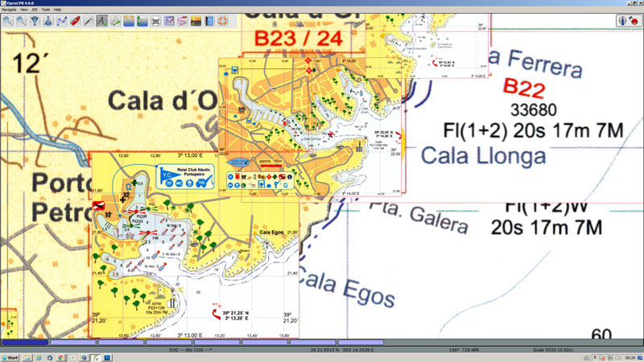The width and height of the screenshot is (644, 362).
Task: Click the Windows Start button
Action: coord(10,357)
